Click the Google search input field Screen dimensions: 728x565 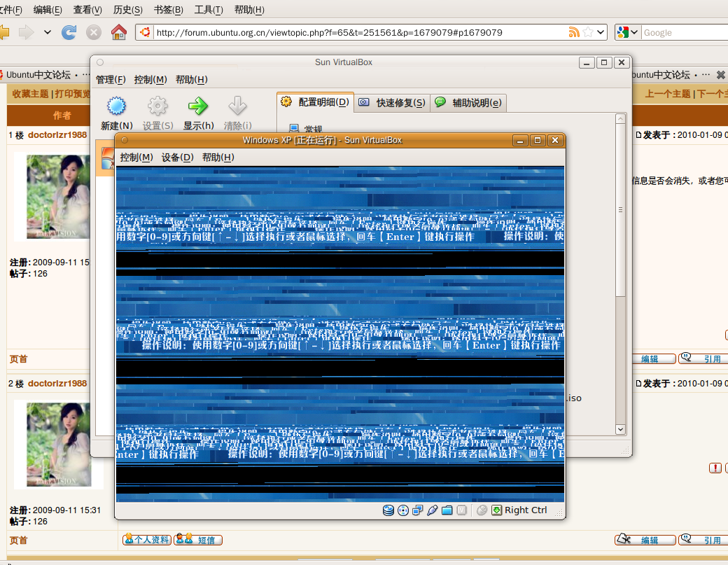(685, 32)
